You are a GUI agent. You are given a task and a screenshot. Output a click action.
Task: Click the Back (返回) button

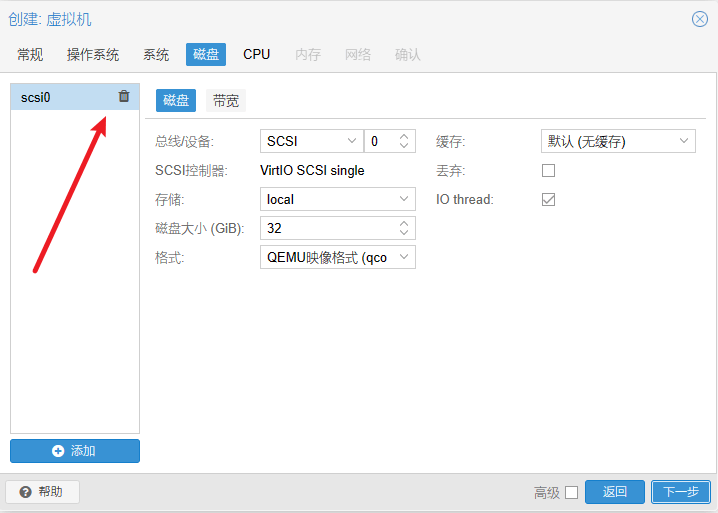coord(615,492)
